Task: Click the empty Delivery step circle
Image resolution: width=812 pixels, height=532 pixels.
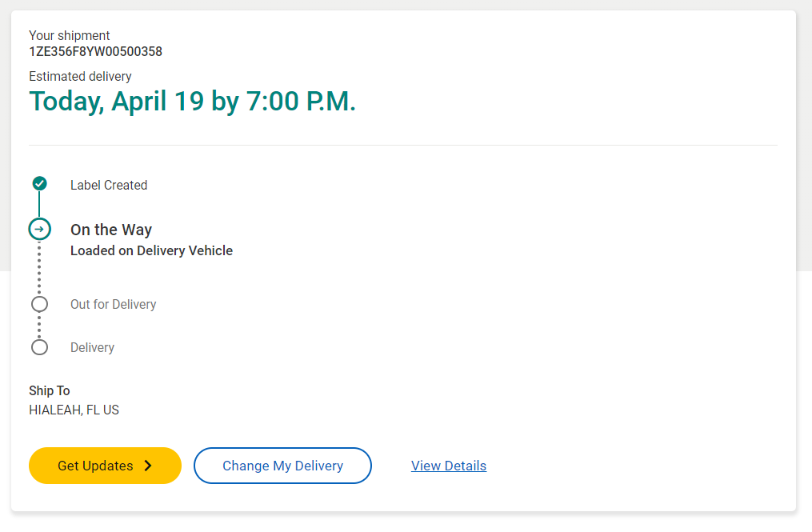Action: pyautogui.click(x=39, y=347)
